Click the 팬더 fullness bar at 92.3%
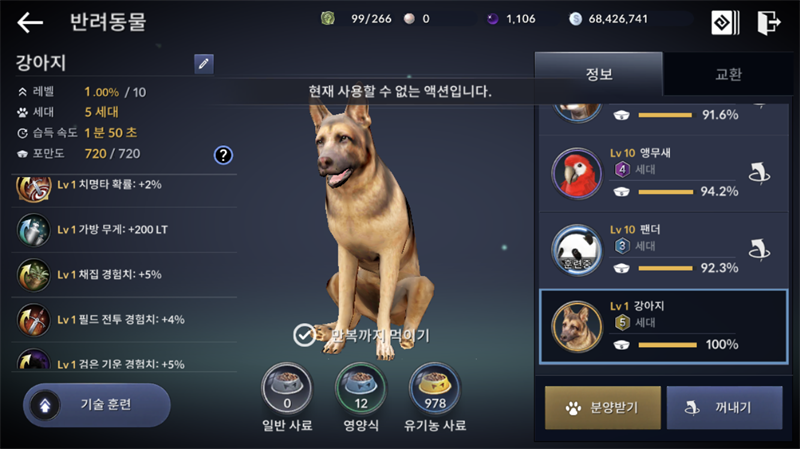 point(665,268)
